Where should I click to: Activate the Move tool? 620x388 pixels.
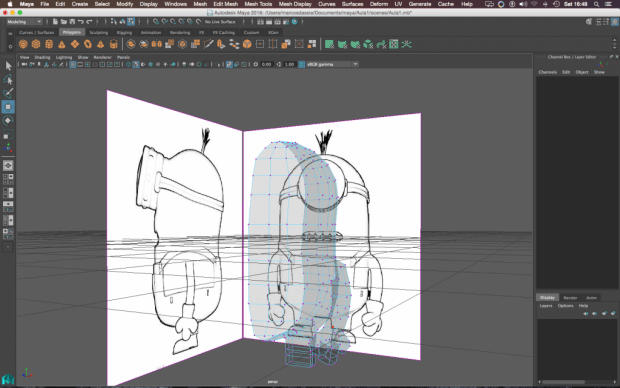[8, 107]
